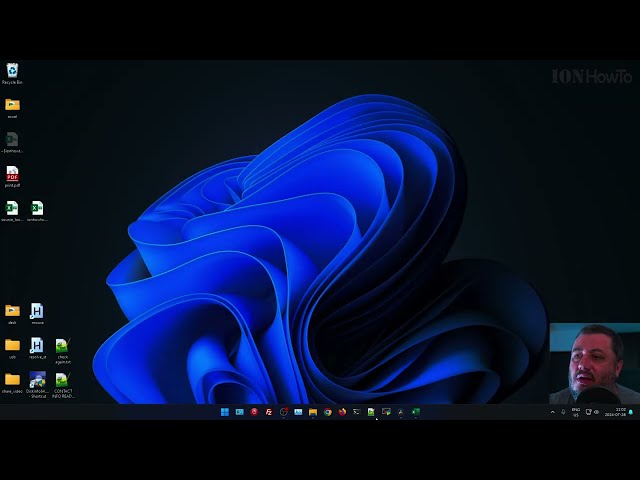Open the second Excel workbook on desktop
This screenshot has height=480, width=640.
(37, 210)
